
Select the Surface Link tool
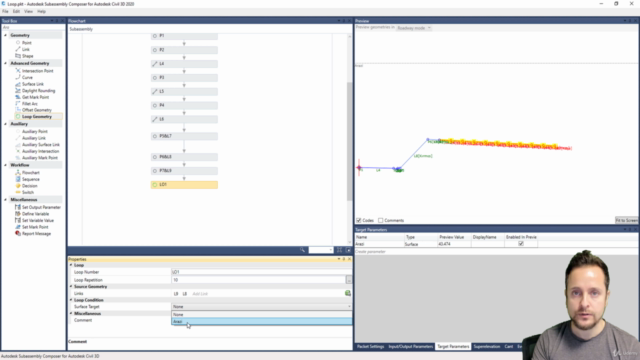tap(33, 84)
